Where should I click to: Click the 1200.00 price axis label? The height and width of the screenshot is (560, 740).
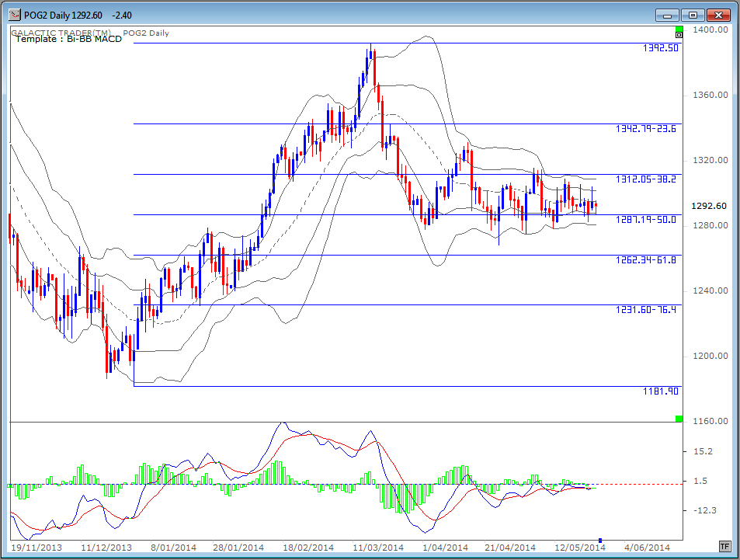click(710, 356)
